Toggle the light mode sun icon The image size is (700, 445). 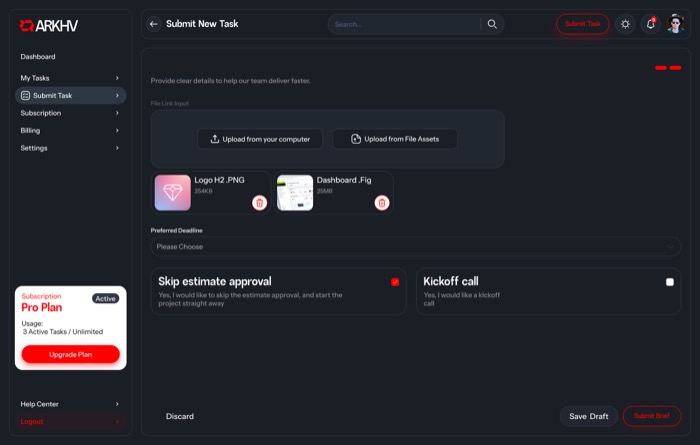click(625, 24)
